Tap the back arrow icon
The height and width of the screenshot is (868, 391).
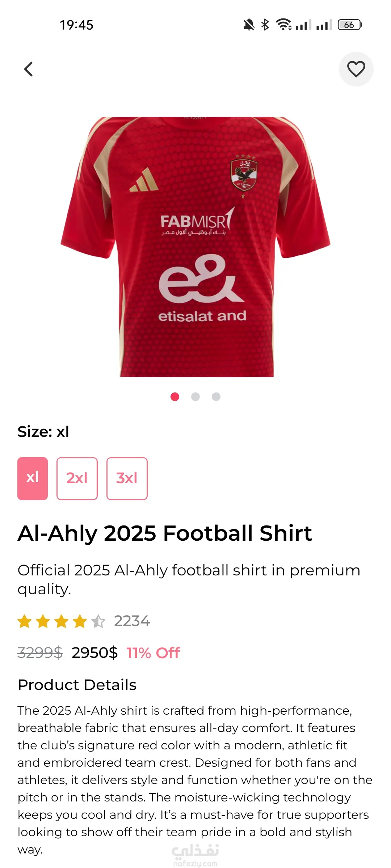(29, 69)
